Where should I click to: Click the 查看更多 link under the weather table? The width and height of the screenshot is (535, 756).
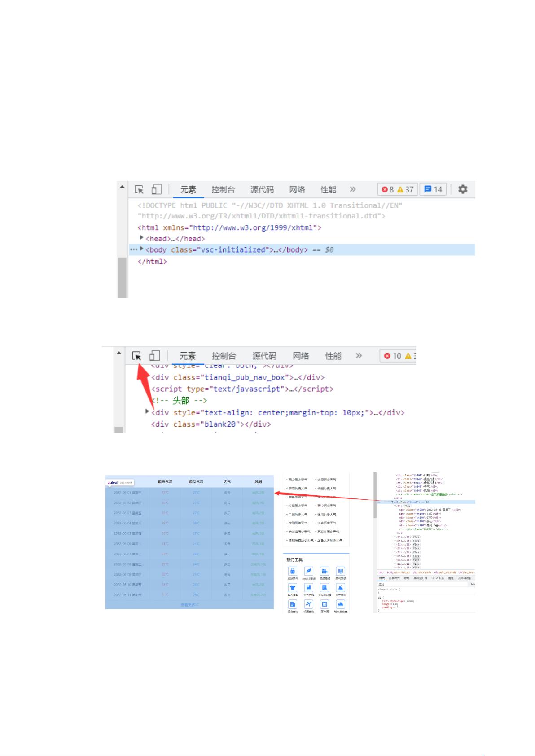click(x=190, y=605)
